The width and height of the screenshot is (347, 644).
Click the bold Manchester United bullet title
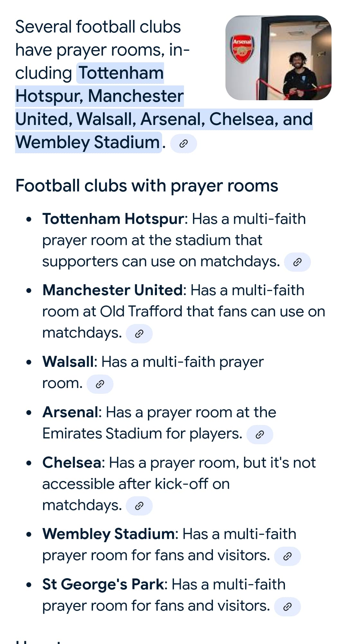point(112,290)
